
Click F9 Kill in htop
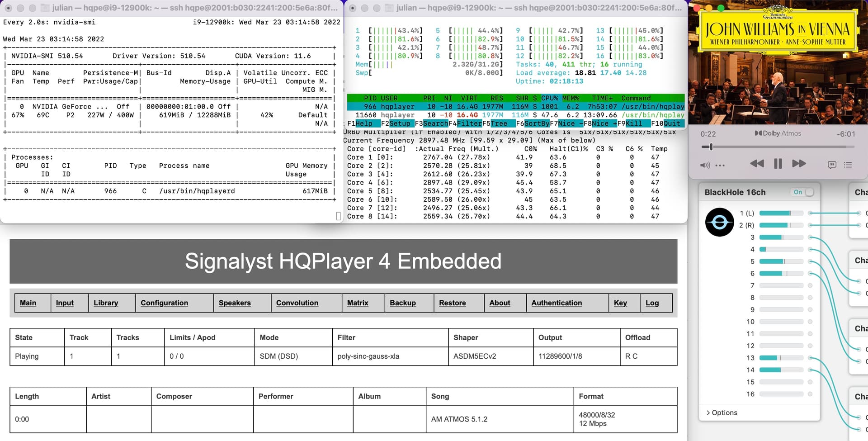click(634, 123)
